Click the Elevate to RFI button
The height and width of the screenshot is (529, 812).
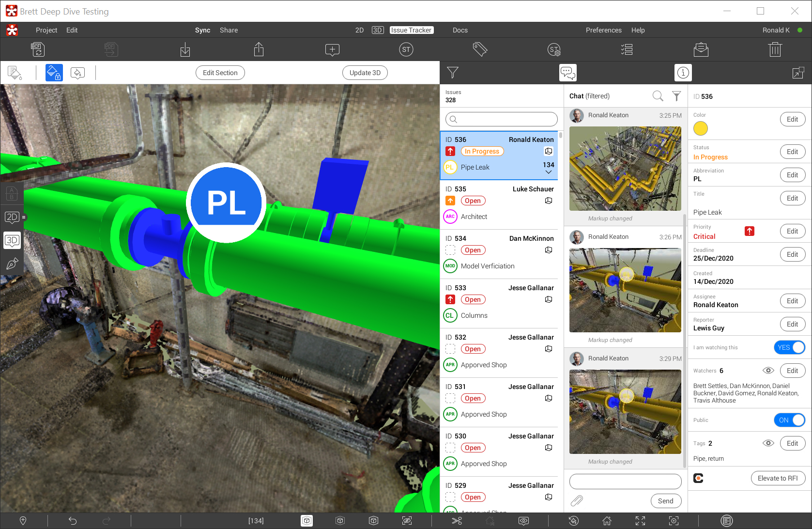[x=777, y=478]
